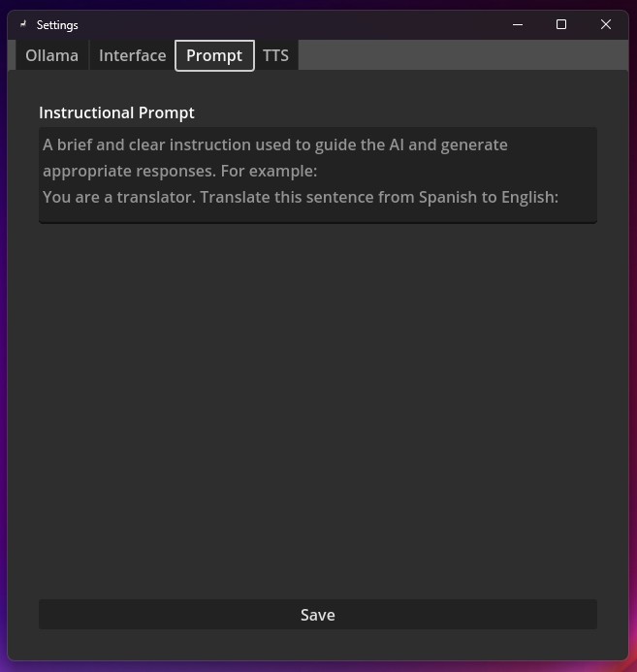Viewport: 637px width, 672px height.
Task: Minimize the Settings window
Action: click(516, 24)
